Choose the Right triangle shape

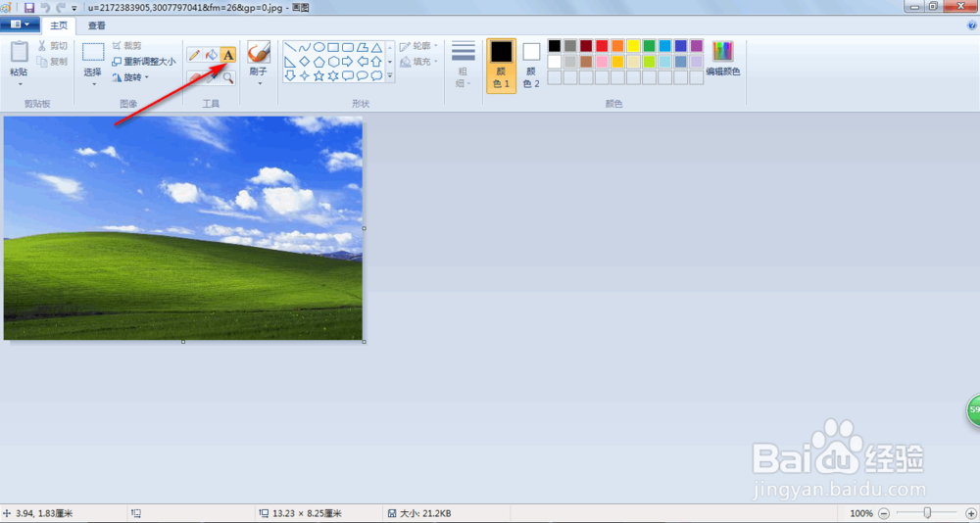click(x=290, y=62)
